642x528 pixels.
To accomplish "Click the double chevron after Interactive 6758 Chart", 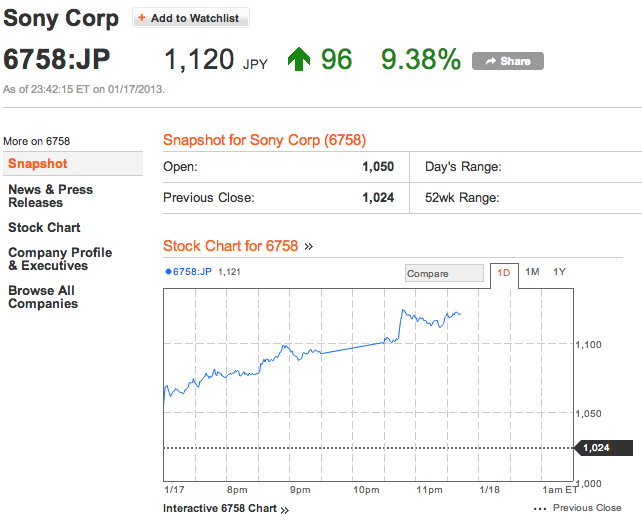I will point(285,510).
